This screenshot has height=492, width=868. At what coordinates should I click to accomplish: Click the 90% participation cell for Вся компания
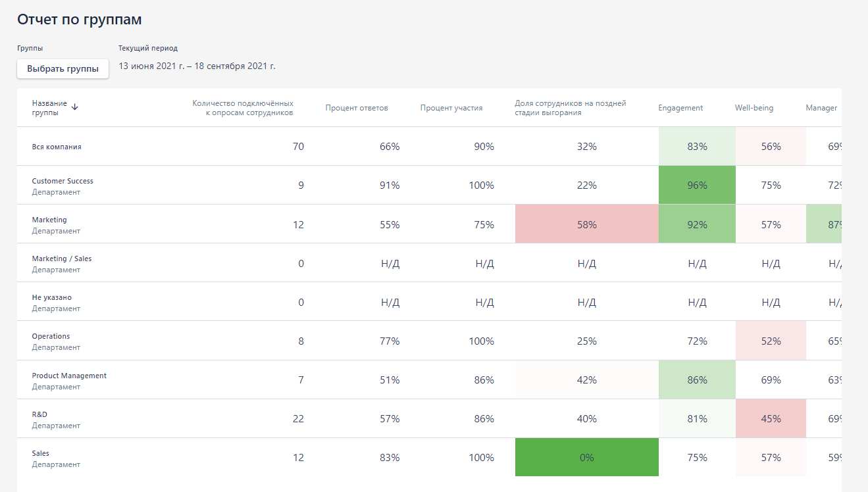click(484, 147)
